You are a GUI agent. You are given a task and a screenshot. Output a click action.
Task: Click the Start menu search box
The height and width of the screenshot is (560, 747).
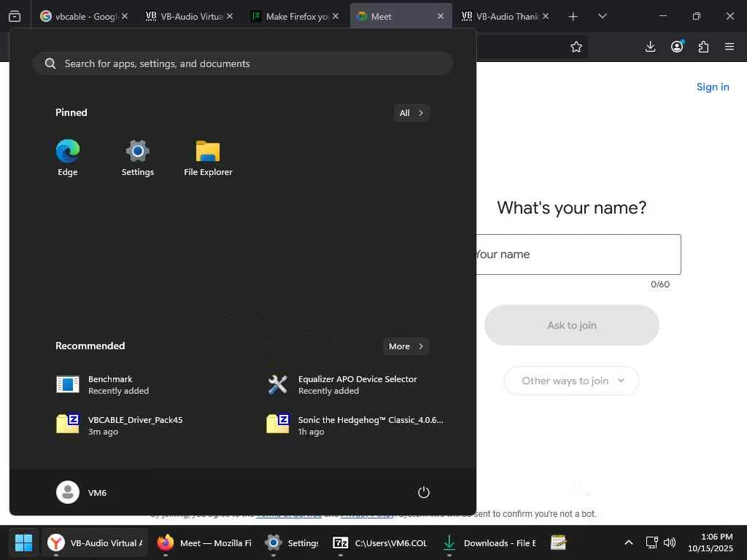[x=242, y=63]
